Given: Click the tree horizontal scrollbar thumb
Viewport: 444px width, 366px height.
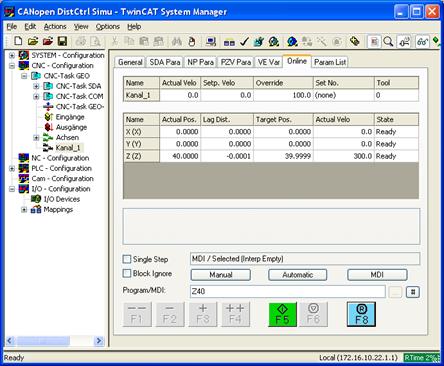Looking at the screenshot, I should tap(43, 341).
